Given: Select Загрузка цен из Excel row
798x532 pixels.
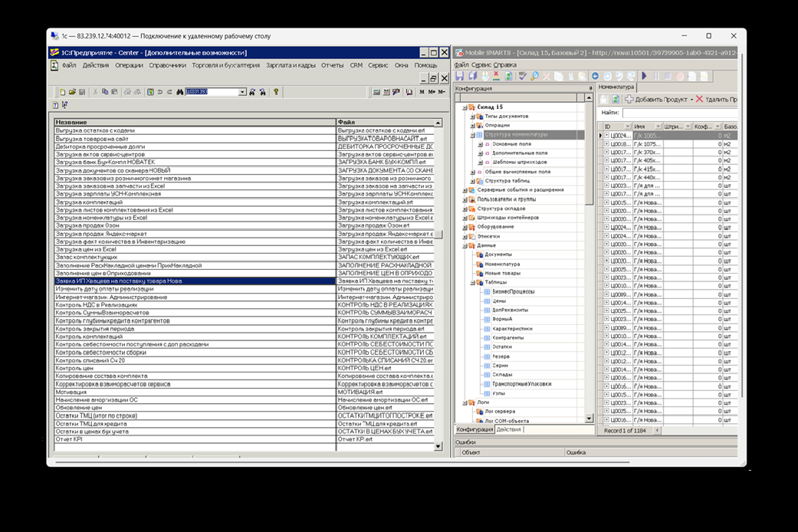Looking at the screenshot, I should tap(195, 249).
